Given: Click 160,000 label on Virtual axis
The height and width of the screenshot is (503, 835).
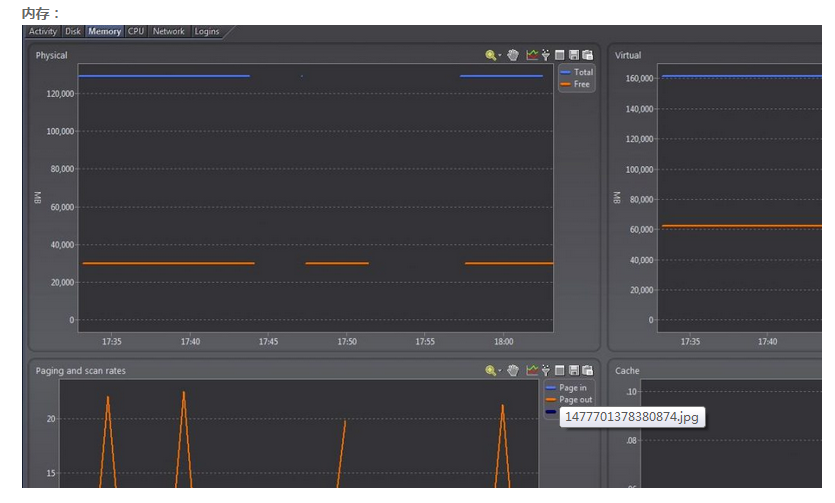Looking at the screenshot, I should click(639, 78).
